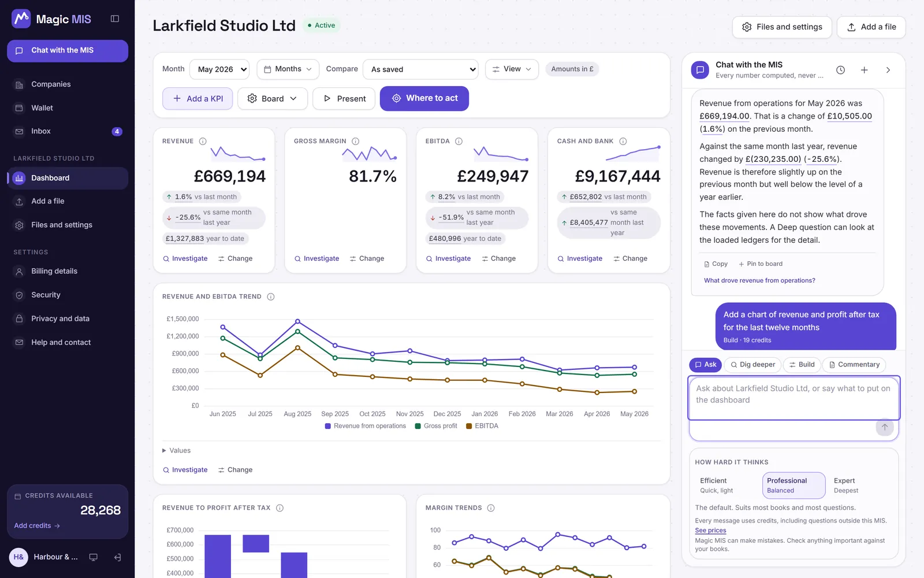
Task: Click the monitor display icon
Action: coord(93,557)
